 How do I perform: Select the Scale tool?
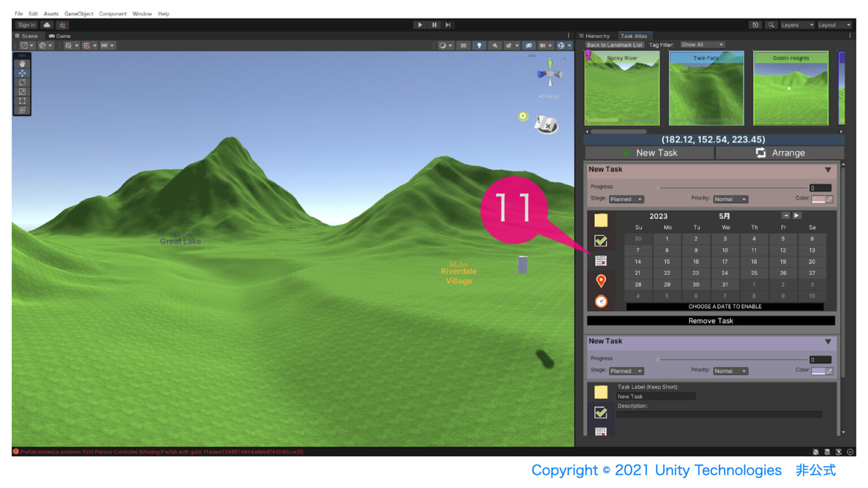pyautogui.click(x=21, y=91)
